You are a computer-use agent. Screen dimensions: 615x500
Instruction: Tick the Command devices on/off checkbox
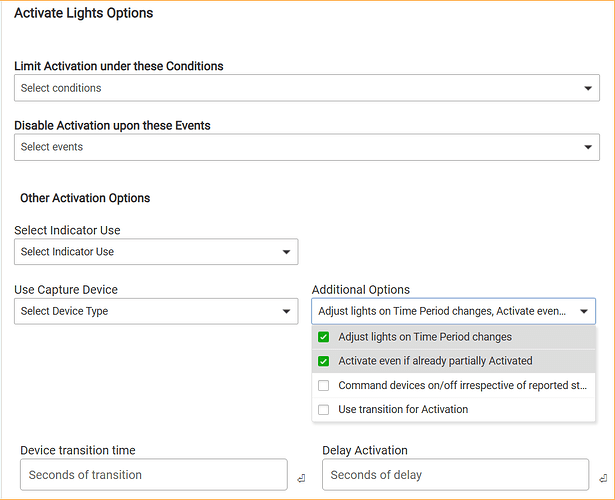(323, 385)
